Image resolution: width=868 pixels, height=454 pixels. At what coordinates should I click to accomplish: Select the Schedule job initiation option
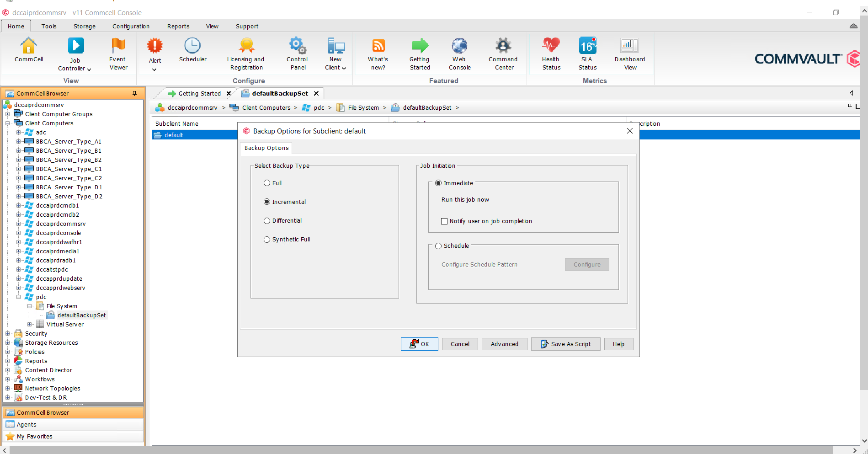438,246
